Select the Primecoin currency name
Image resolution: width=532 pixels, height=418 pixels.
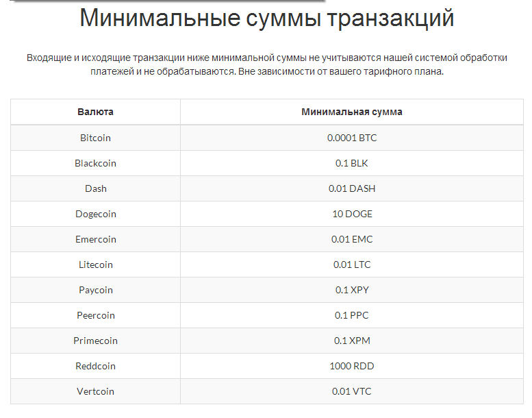tap(95, 341)
